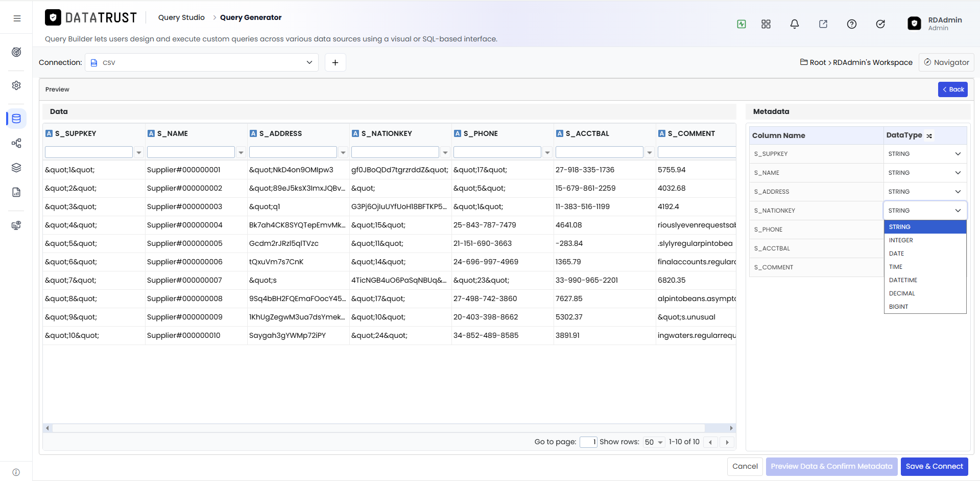Click the Go to page input
This screenshot has height=481, width=980.
[588, 442]
